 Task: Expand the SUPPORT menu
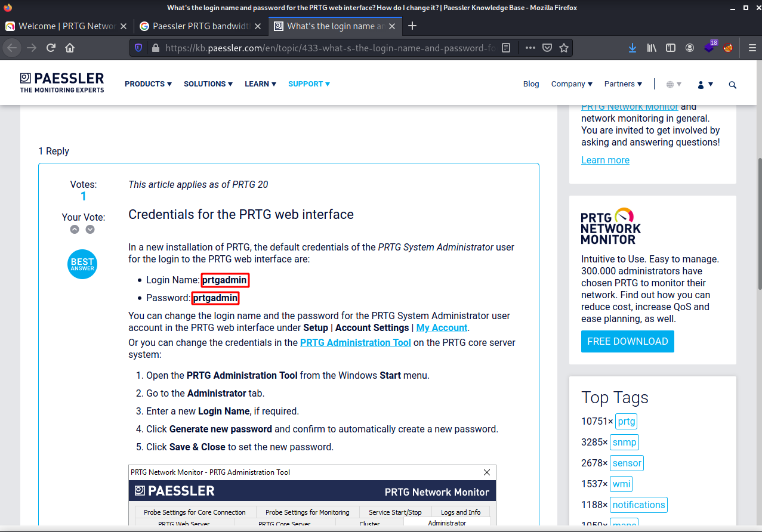[x=309, y=84]
